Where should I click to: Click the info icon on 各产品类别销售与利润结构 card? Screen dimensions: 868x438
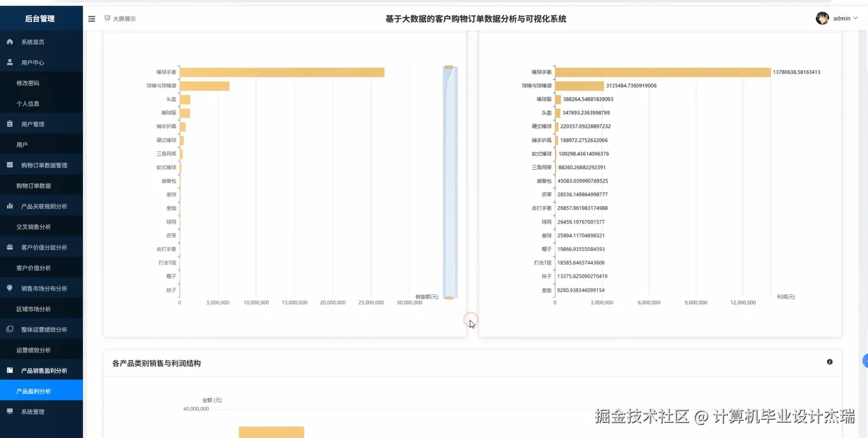click(829, 362)
